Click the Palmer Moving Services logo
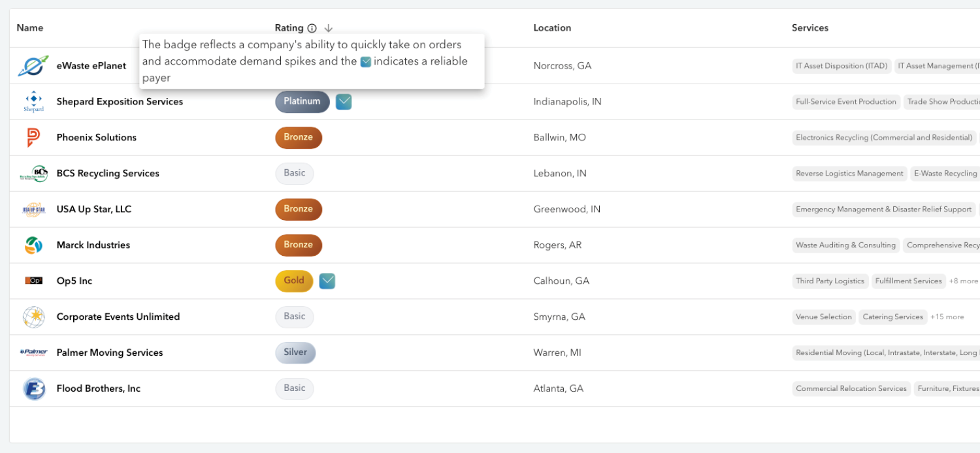This screenshot has height=453, width=980. (x=33, y=352)
